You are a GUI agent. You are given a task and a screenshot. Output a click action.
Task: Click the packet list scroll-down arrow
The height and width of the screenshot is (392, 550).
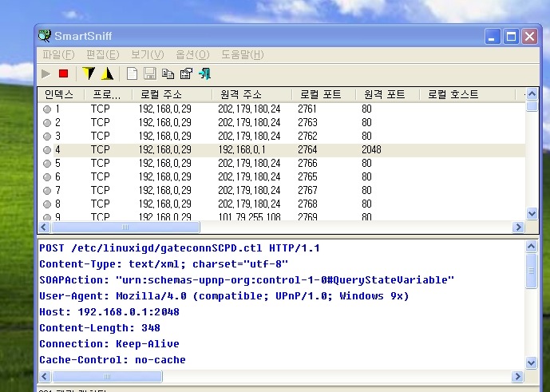532,213
